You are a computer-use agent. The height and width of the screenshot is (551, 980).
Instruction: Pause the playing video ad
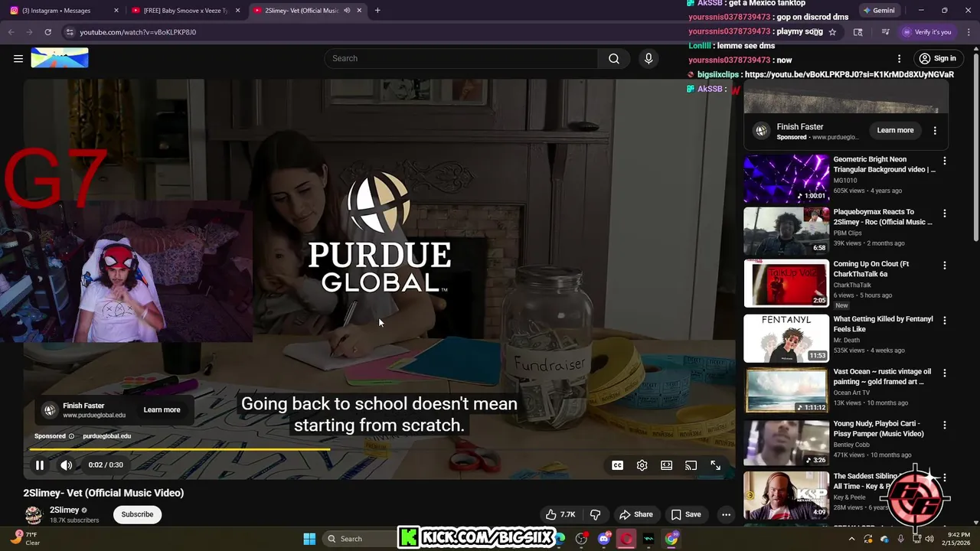click(x=40, y=465)
